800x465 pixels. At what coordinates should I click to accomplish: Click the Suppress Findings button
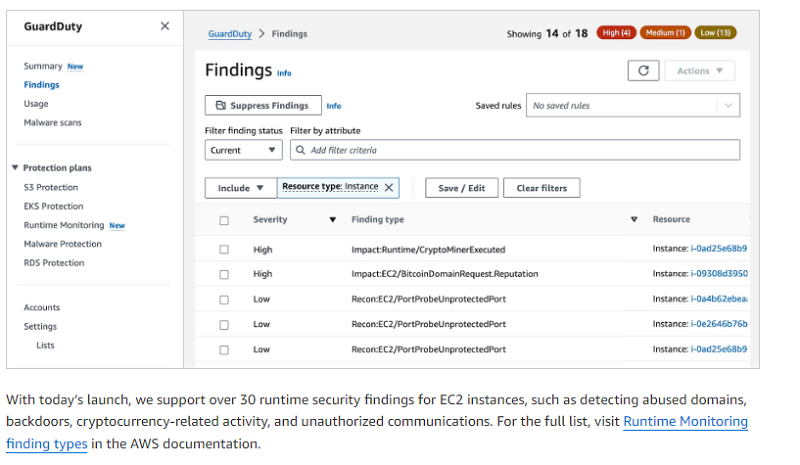(x=263, y=106)
